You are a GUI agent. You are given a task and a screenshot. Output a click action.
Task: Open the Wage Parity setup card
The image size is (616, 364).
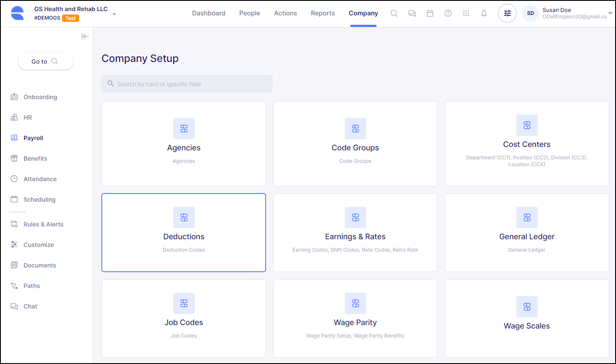355,318
